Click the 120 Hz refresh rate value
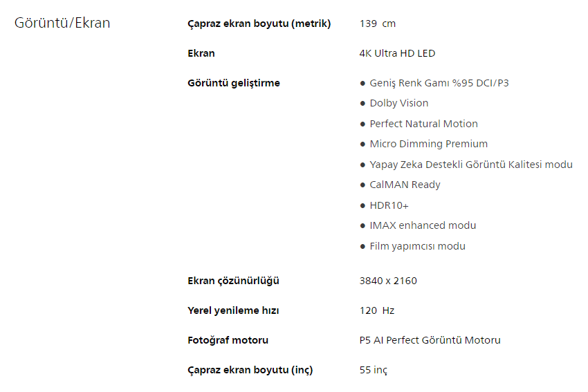 click(377, 310)
